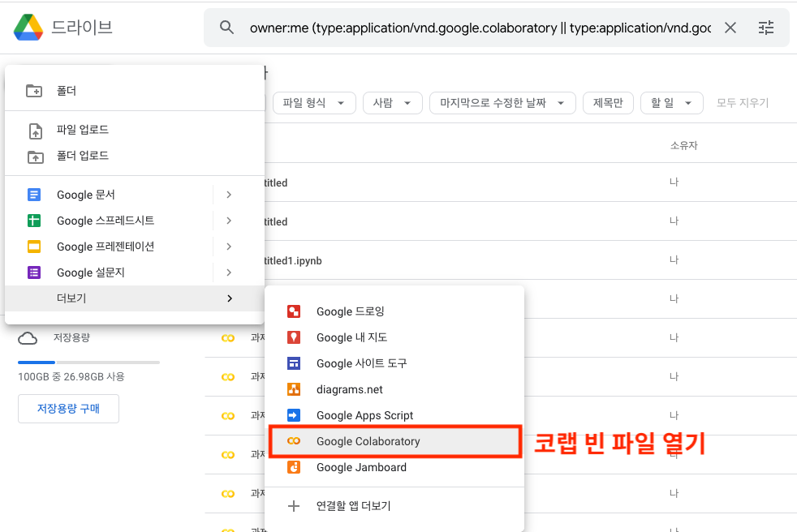Click the storage usage progress bar
The height and width of the screenshot is (532, 797).
coord(89,363)
